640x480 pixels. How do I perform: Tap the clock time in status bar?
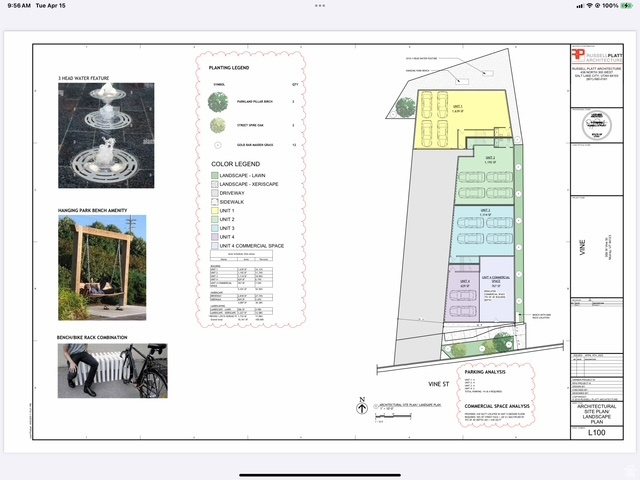[x=20, y=5]
